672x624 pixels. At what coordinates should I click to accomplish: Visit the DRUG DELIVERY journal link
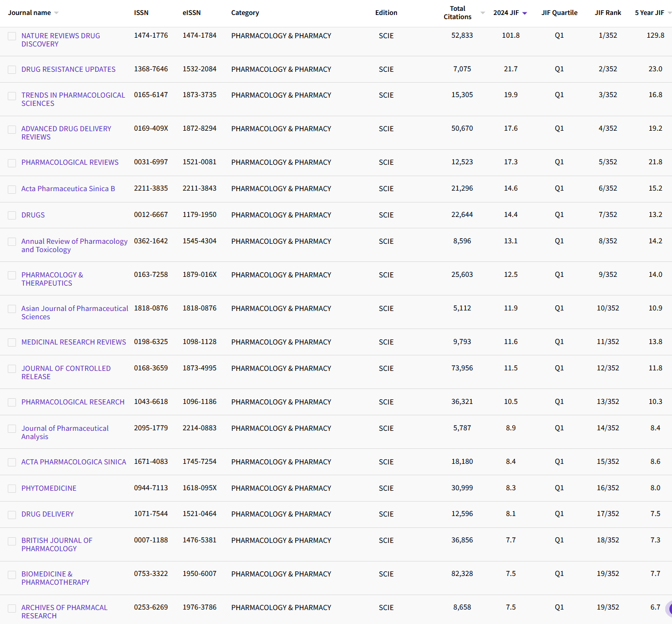click(47, 514)
